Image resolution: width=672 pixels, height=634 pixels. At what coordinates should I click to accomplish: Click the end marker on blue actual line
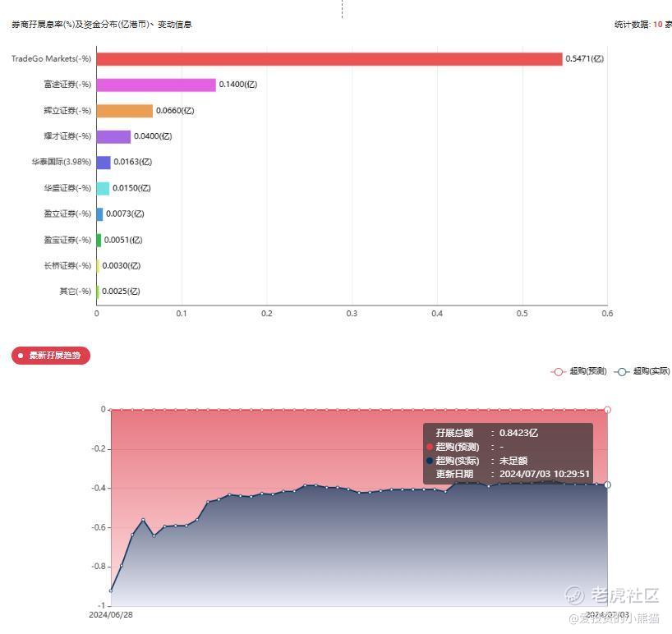[607, 485]
